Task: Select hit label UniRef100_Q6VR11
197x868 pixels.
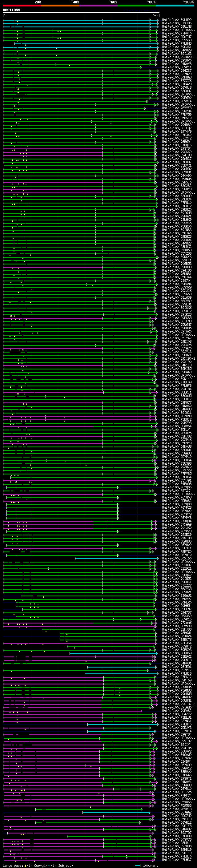Action: 176,67
